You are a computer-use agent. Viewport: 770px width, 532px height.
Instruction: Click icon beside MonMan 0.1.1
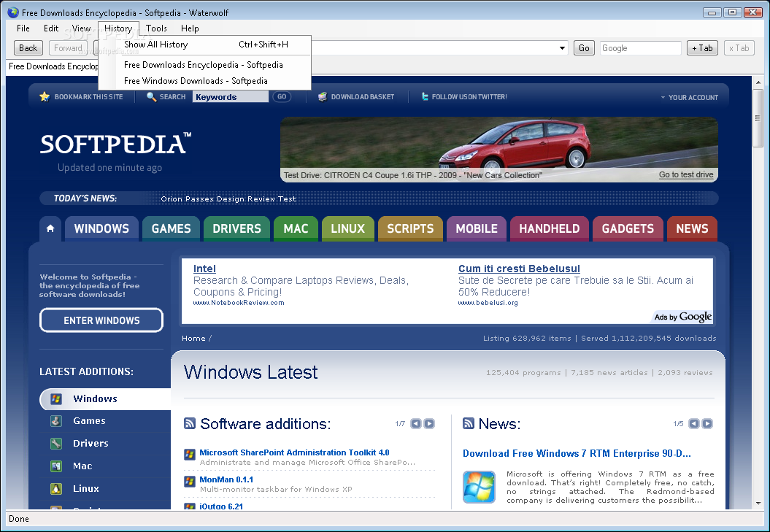coord(190,482)
